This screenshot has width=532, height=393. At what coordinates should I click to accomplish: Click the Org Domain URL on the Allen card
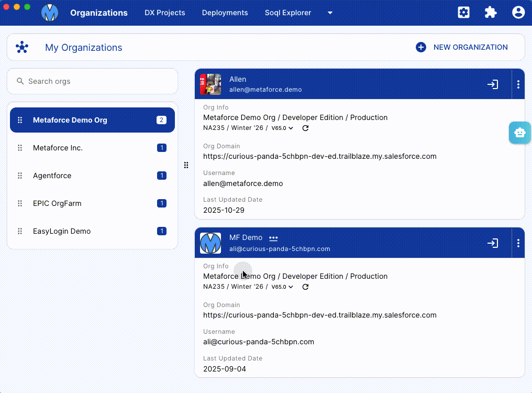click(319, 156)
